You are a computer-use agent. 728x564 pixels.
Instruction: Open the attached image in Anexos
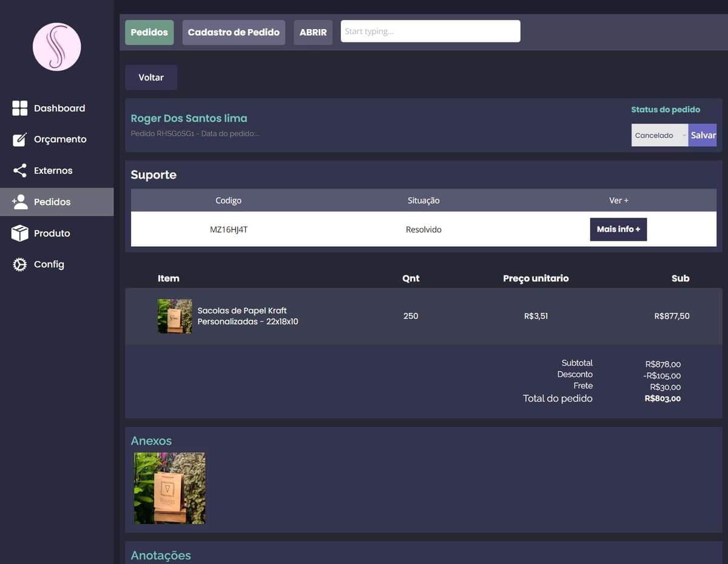[170, 488]
